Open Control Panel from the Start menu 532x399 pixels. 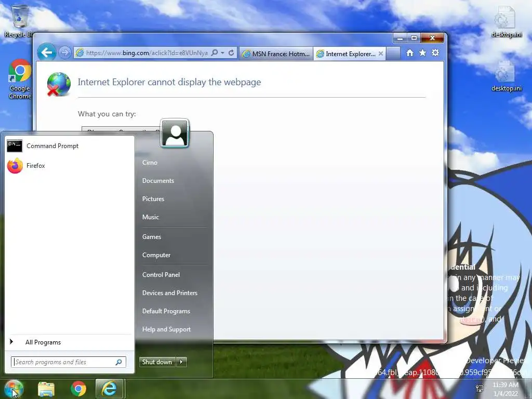pos(161,275)
